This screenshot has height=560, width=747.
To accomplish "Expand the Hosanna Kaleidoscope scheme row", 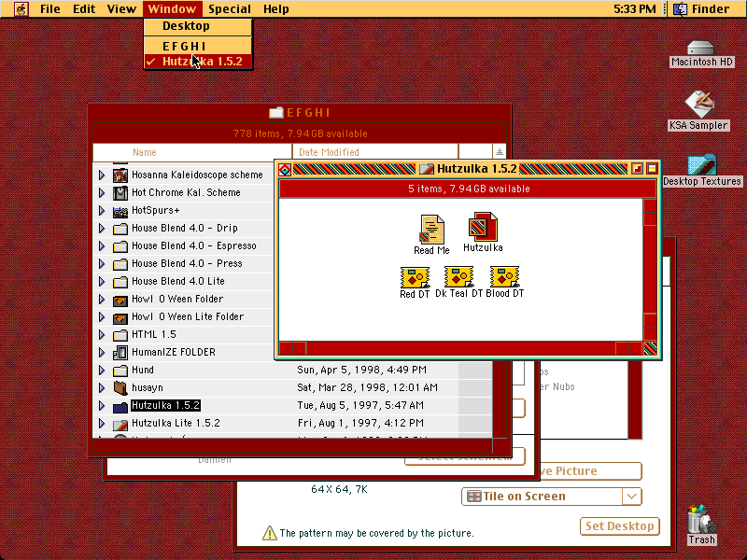I will pos(102,175).
